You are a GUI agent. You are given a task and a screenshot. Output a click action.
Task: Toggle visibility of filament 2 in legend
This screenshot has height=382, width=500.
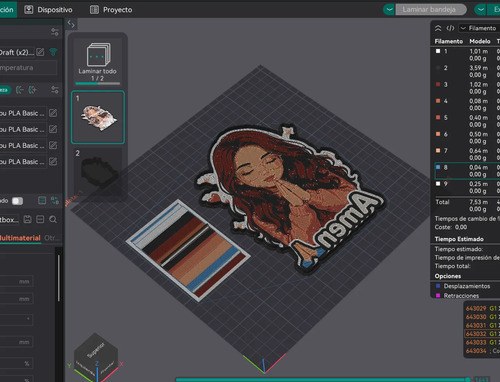click(x=438, y=68)
